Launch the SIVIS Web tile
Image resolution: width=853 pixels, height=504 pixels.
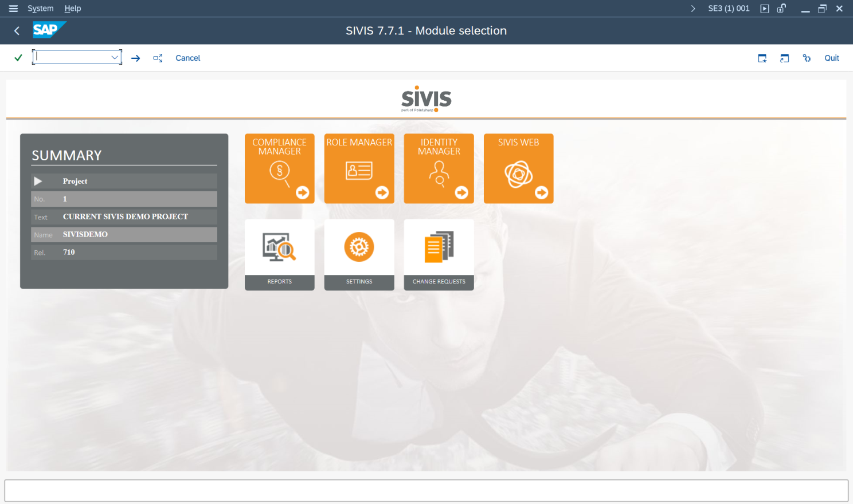tap(518, 168)
